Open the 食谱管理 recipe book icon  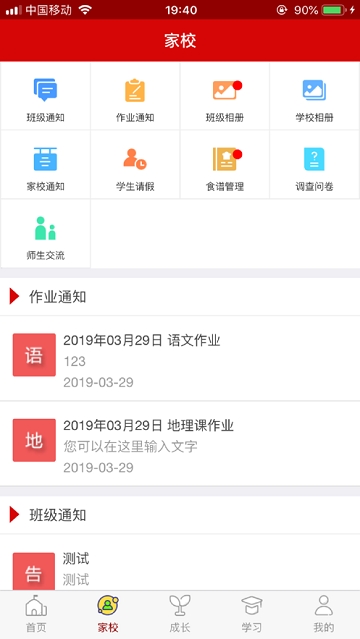coord(225,159)
